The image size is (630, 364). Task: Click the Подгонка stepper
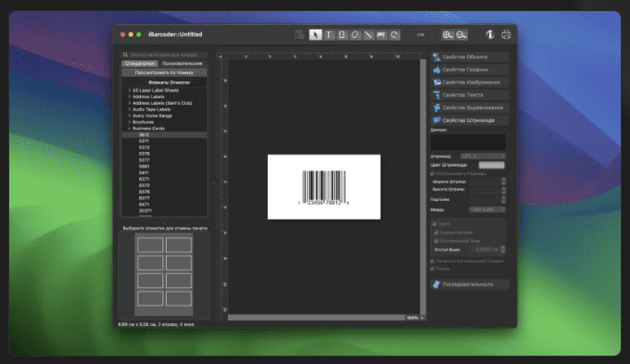[504, 199]
